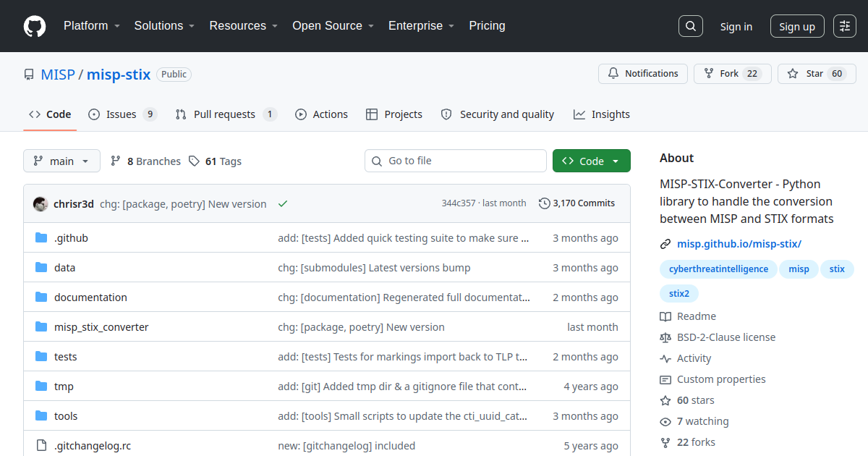This screenshot has width=868, height=456.
Task: Click the search magnifier icon in header
Action: pyautogui.click(x=691, y=26)
